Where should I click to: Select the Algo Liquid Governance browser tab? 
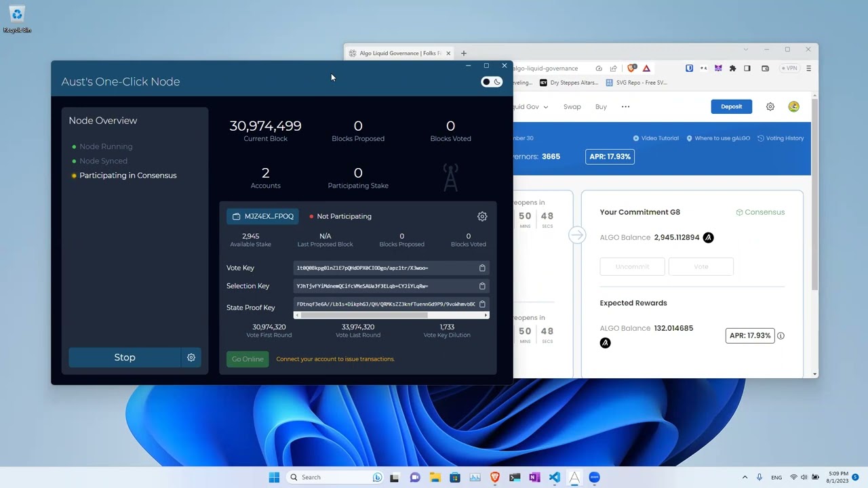tap(399, 53)
